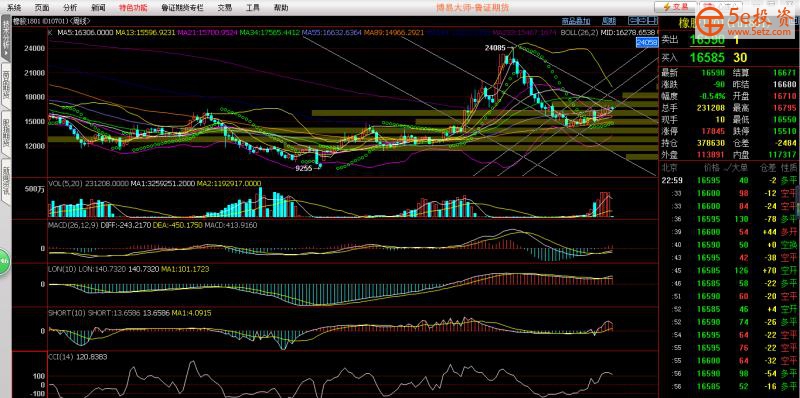
Task: Open the 周期 period selector
Action: [609, 21]
